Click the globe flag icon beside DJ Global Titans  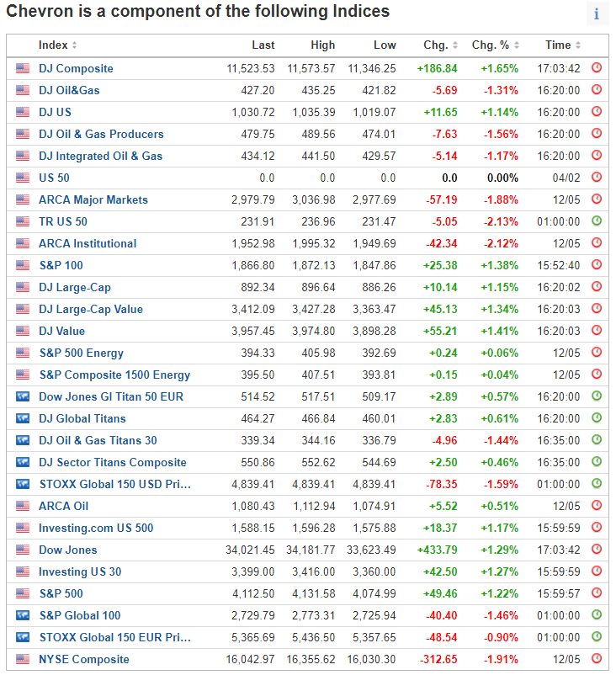click(22, 418)
